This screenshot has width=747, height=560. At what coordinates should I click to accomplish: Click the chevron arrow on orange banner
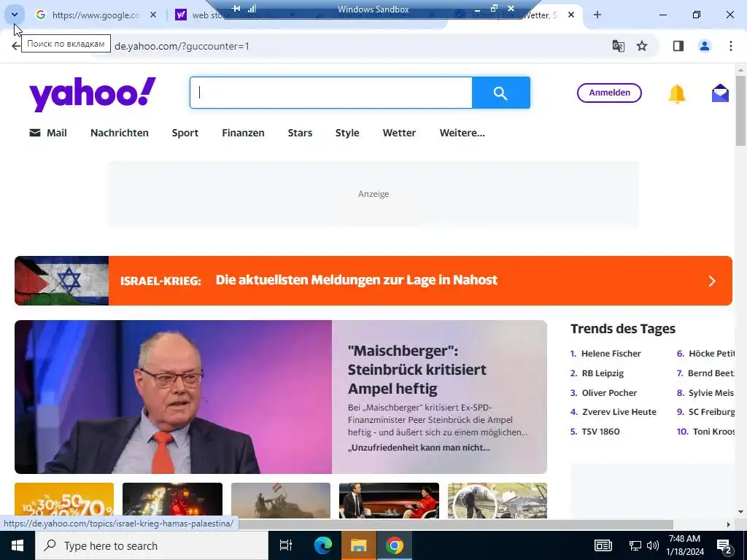[712, 281]
